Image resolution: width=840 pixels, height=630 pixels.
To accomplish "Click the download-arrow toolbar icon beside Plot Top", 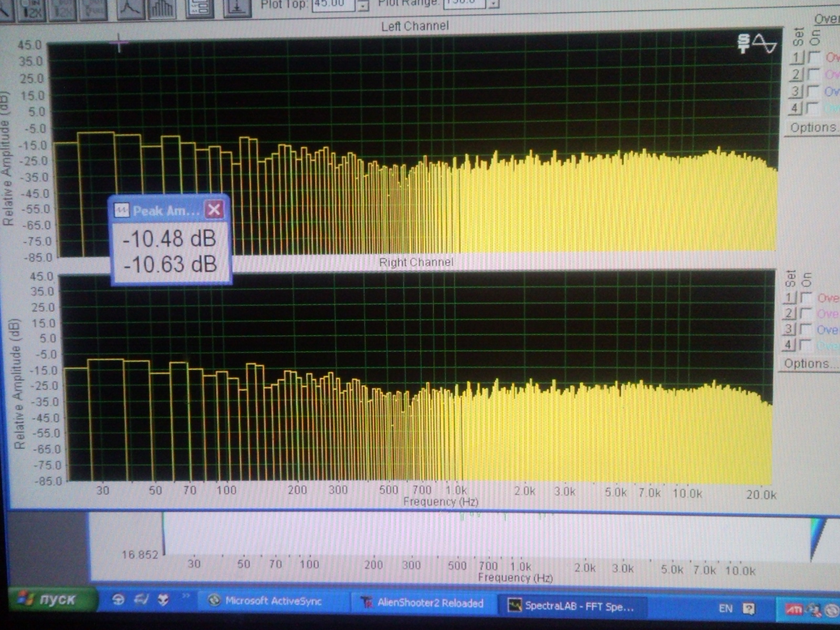I will pyautogui.click(x=237, y=7).
